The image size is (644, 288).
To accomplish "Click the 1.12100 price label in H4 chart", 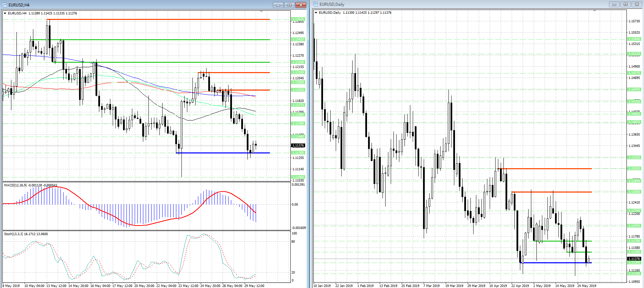I will pyautogui.click(x=298, y=72).
